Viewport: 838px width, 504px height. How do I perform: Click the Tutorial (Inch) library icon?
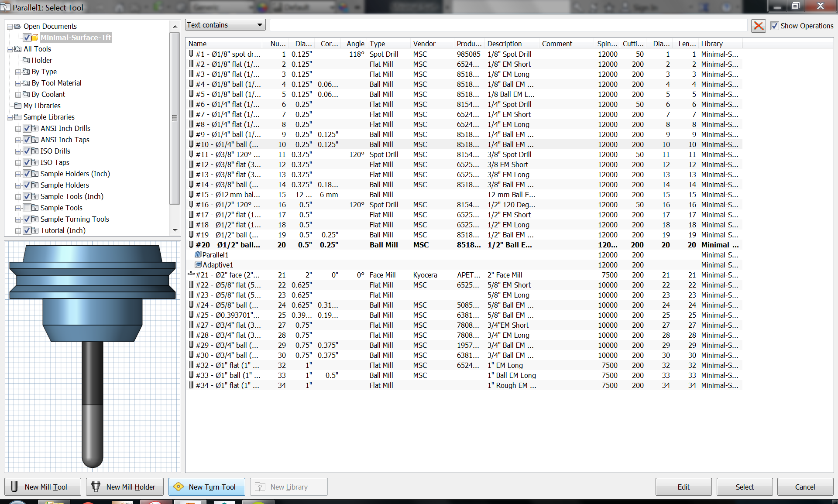pyautogui.click(x=35, y=230)
